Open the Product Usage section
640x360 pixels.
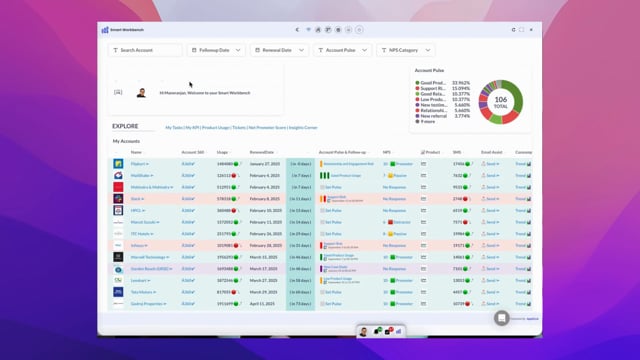click(x=216, y=128)
